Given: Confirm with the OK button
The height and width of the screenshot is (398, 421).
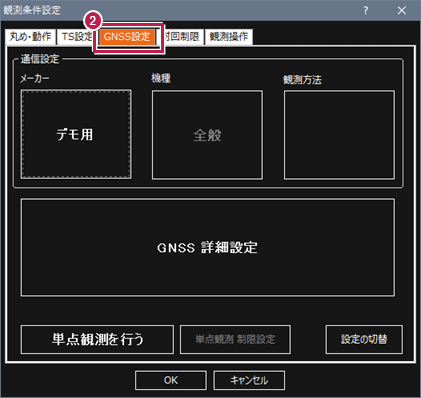Looking at the screenshot, I should [x=171, y=380].
